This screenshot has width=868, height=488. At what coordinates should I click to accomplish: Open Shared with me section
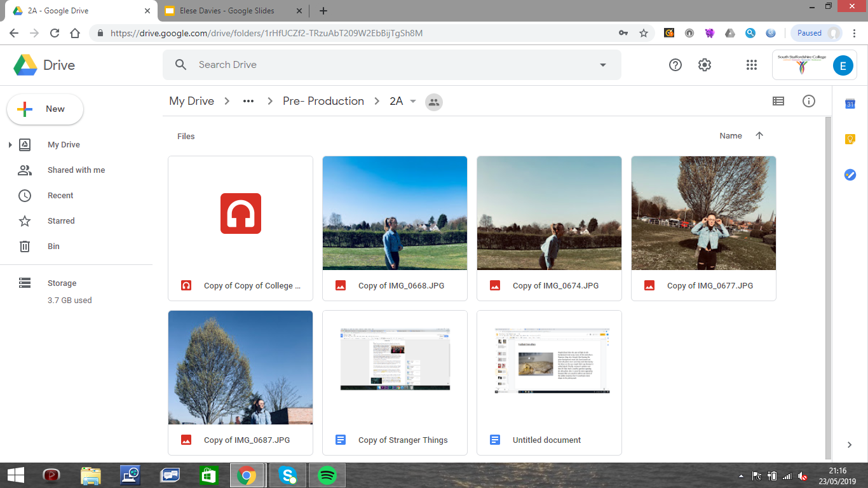pos(76,170)
